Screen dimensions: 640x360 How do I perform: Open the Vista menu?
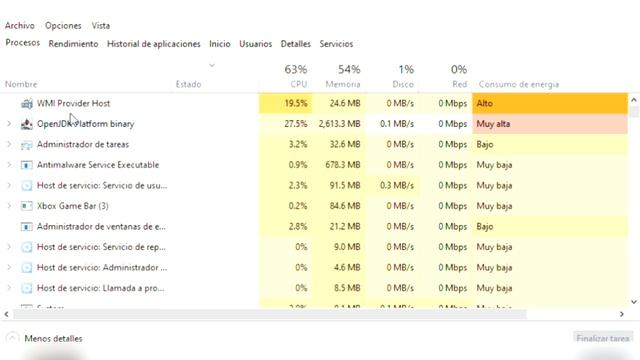[101, 26]
